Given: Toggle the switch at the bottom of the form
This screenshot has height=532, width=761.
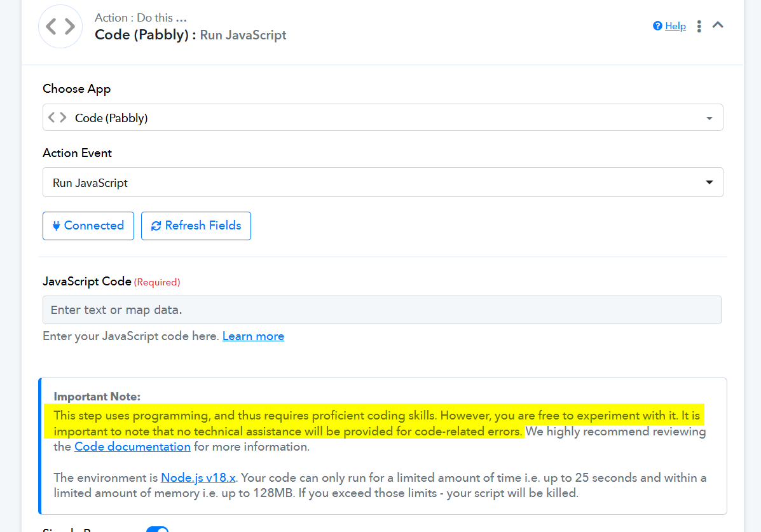Looking at the screenshot, I should tap(157, 529).
